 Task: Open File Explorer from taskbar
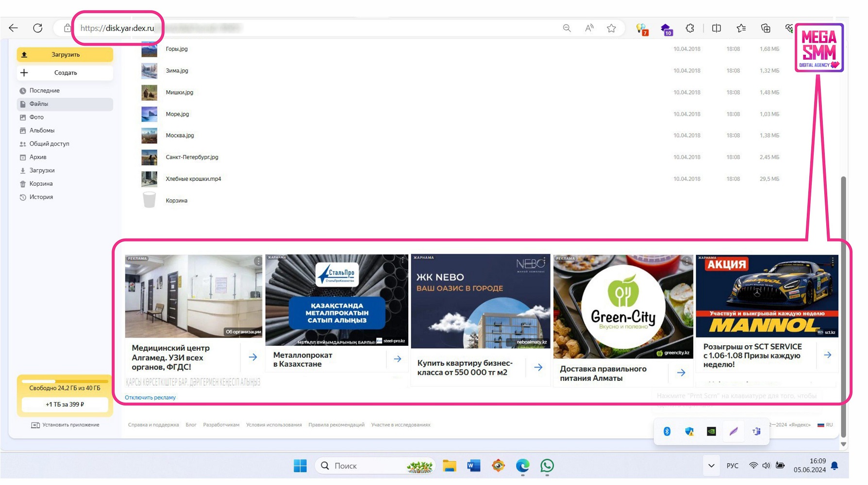coord(450,466)
